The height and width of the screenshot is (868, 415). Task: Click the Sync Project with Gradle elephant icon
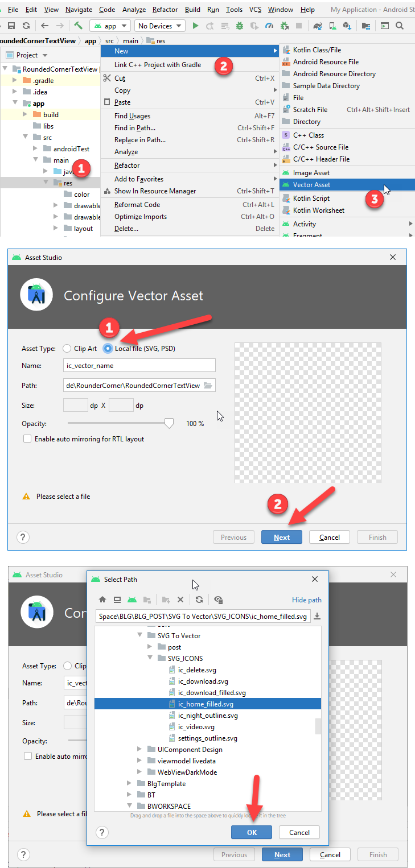(x=318, y=26)
